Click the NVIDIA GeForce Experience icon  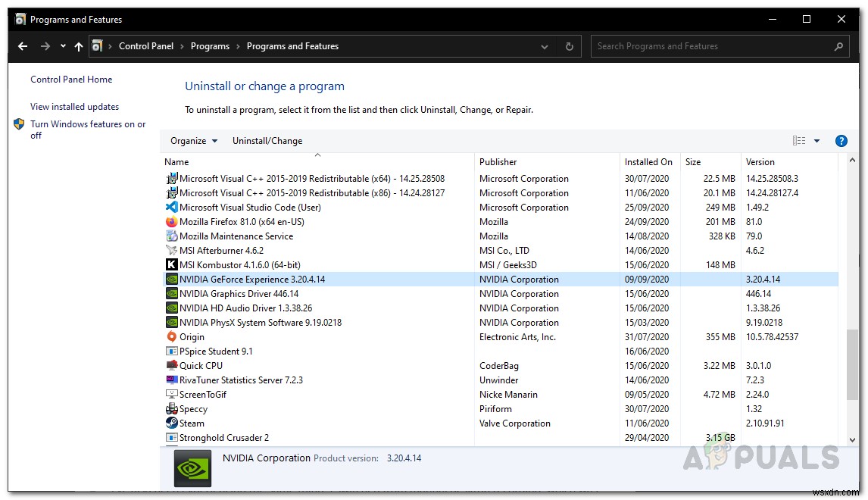(x=172, y=279)
